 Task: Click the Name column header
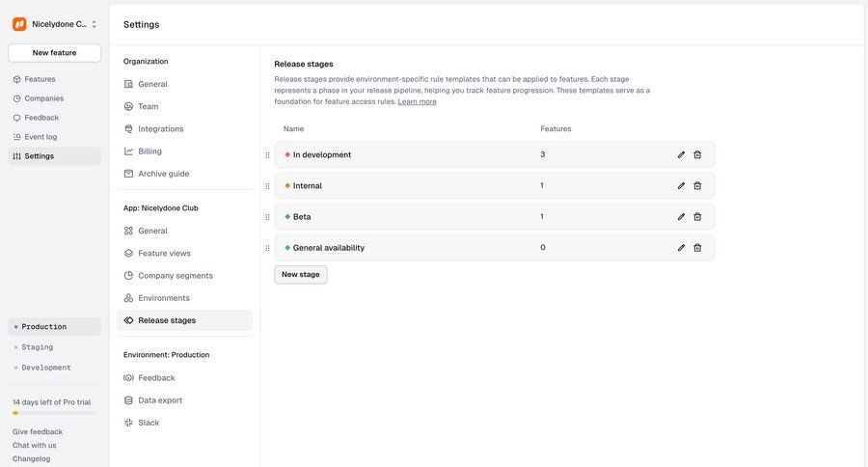coord(293,128)
